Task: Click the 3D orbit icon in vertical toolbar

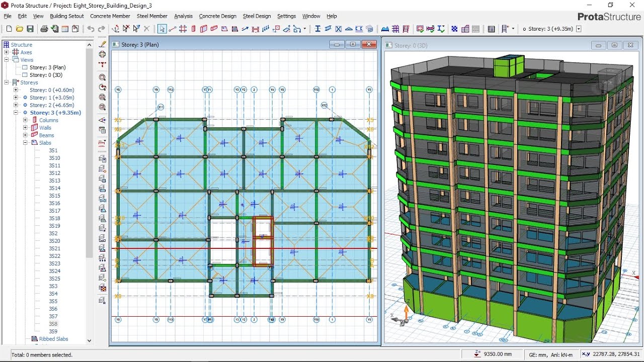Action: (x=103, y=54)
